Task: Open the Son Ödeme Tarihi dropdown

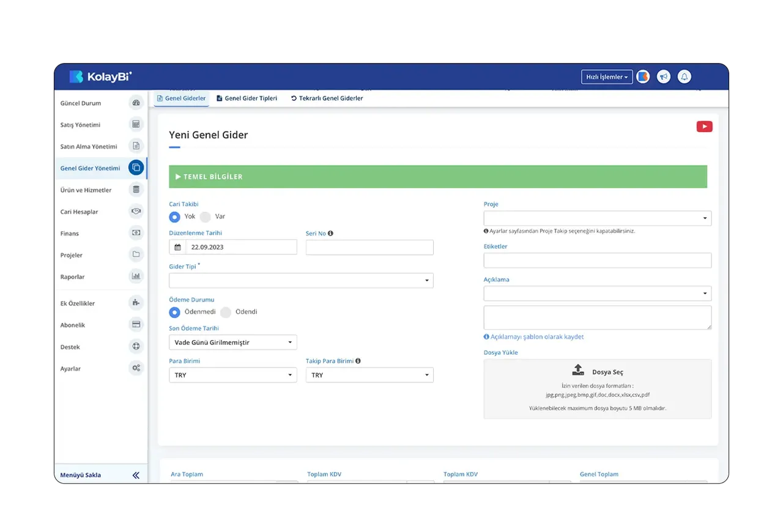Action: pyautogui.click(x=233, y=342)
